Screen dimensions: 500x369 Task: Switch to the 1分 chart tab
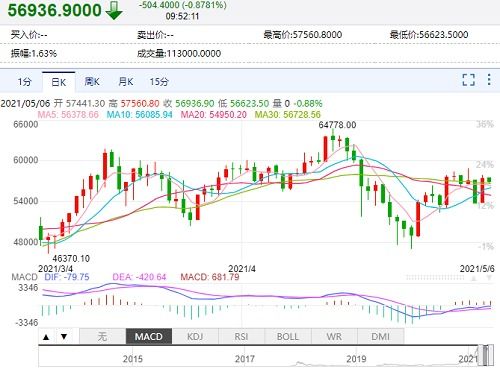pyautogui.click(x=25, y=82)
